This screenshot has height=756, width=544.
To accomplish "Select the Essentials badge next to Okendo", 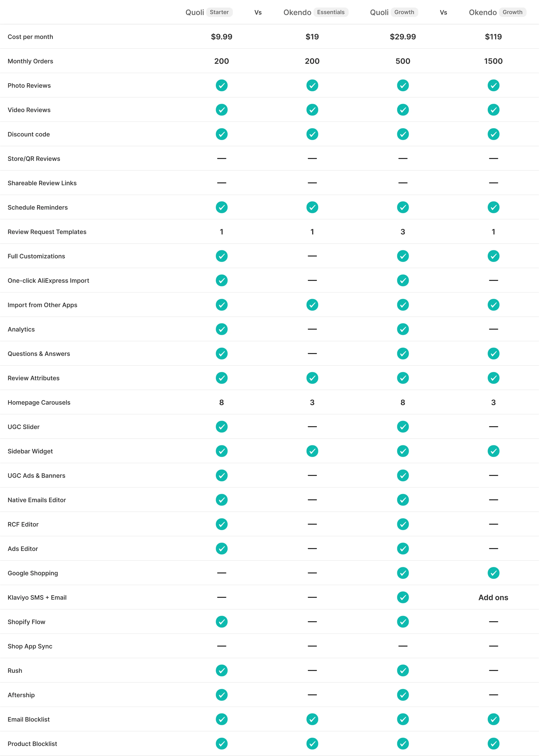I will 331,12.
